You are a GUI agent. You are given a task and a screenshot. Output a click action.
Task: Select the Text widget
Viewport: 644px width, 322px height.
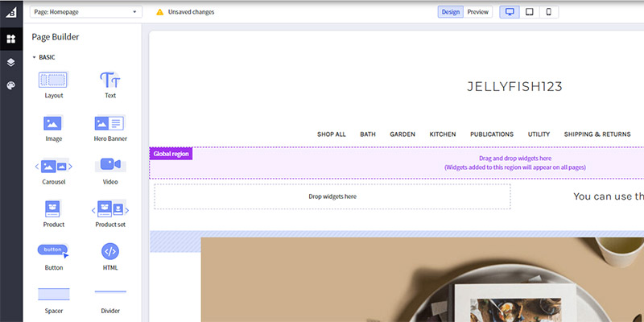(x=110, y=85)
